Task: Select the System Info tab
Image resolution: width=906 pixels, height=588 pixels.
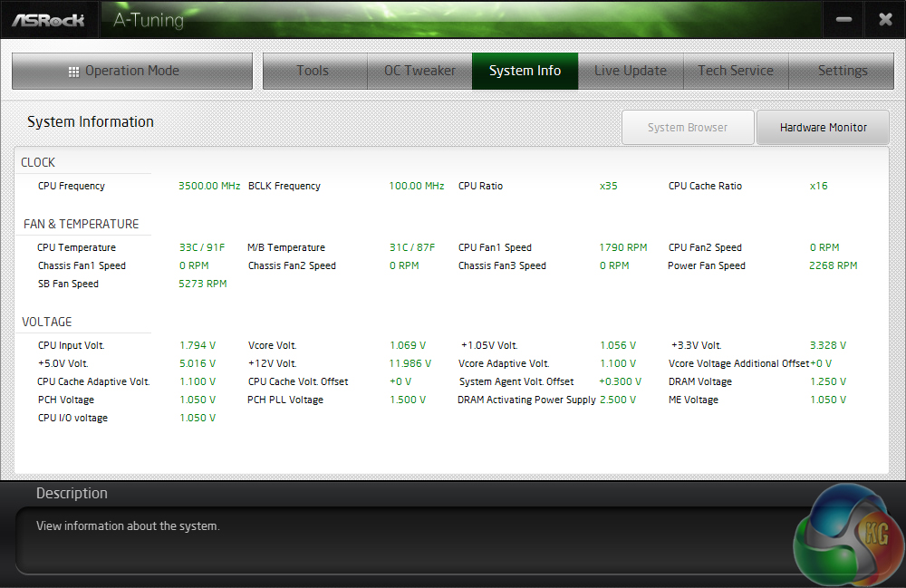Action: pyautogui.click(x=525, y=71)
